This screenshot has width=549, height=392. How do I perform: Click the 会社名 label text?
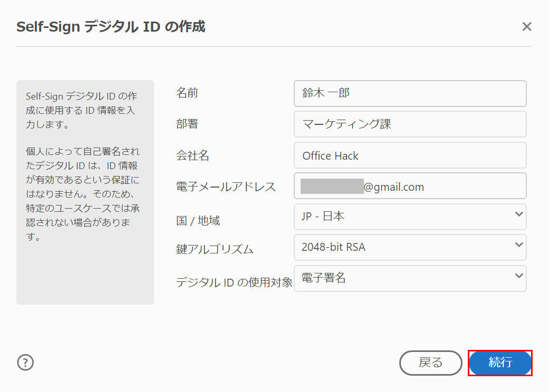pyautogui.click(x=193, y=155)
